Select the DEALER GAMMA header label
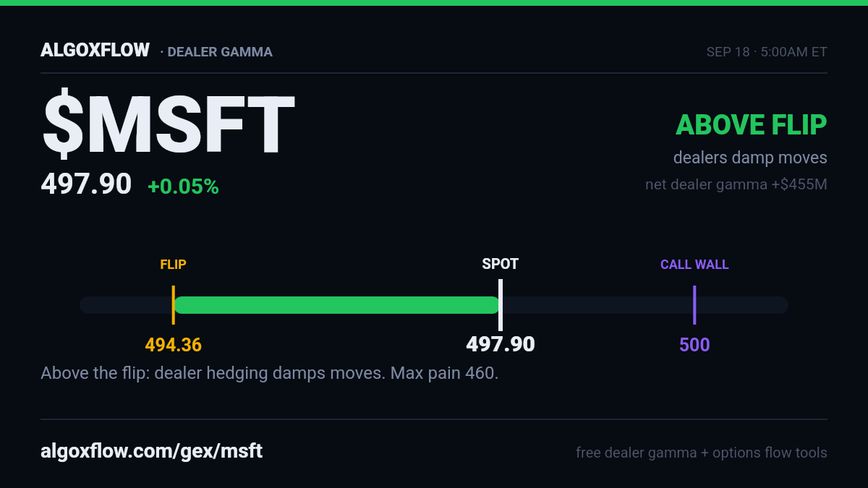This screenshot has width=868, height=488. coord(220,52)
